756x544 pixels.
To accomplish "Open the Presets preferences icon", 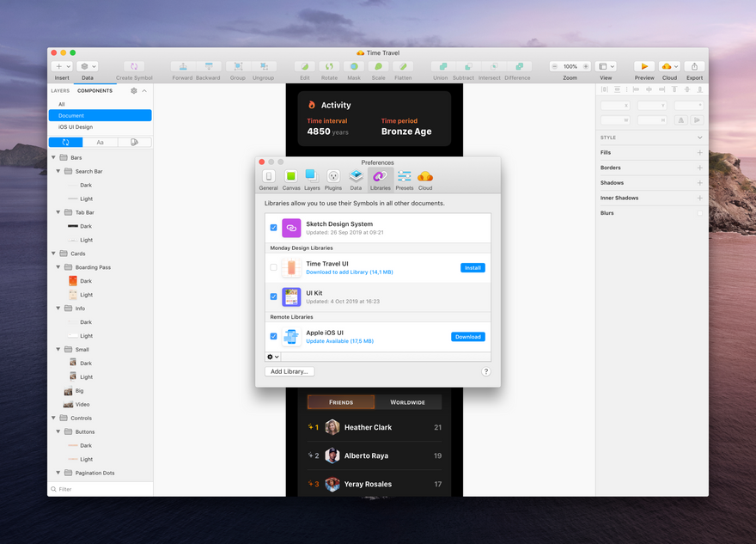I will [x=404, y=180].
